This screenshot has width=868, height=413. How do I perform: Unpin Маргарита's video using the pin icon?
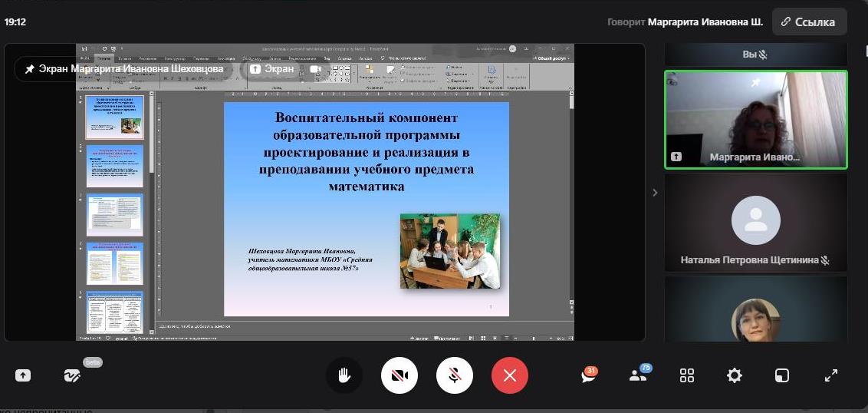pyautogui.click(x=755, y=82)
